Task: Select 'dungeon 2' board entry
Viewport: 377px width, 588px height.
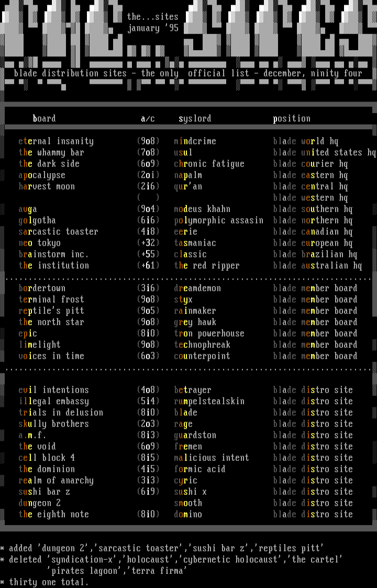Action: click(x=40, y=503)
